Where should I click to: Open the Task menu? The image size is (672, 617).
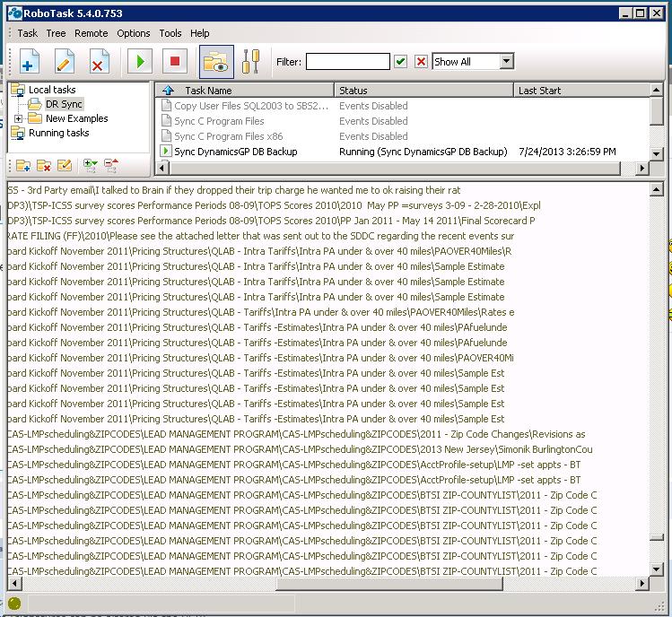tap(28, 33)
